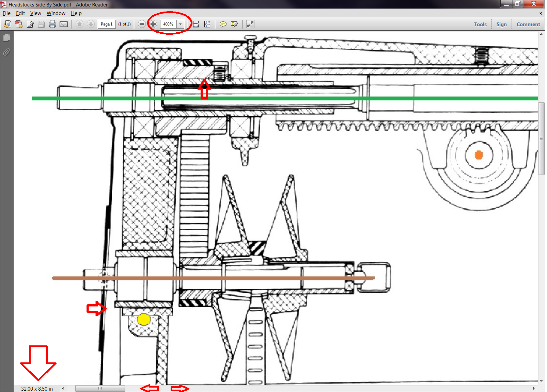Click the 400% zoom value field
The height and width of the screenshot is (392, 547).
coord(169,24)
